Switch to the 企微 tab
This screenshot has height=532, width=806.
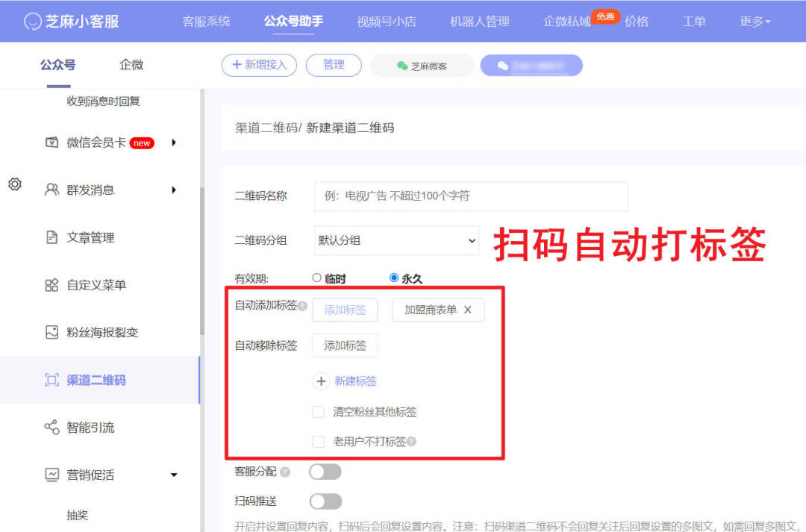[x=131, y=65]
